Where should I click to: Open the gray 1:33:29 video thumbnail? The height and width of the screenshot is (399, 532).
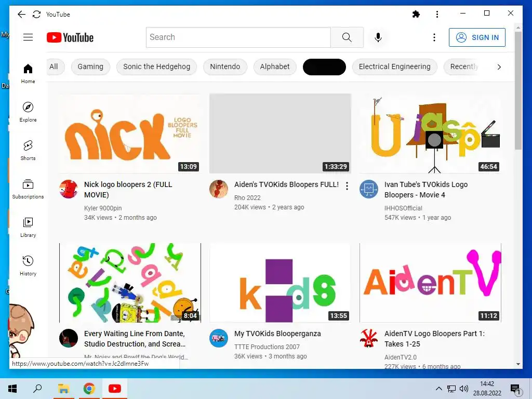click(280, 134)
